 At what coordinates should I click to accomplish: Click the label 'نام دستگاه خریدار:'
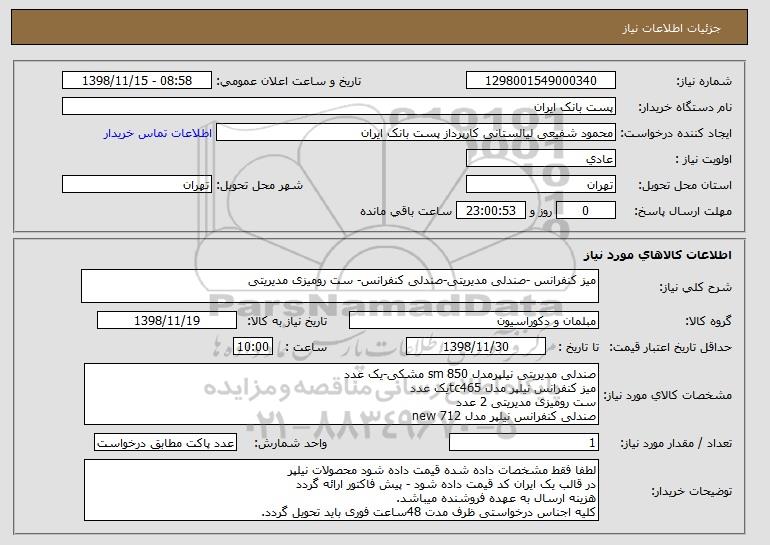coord(685,107)
